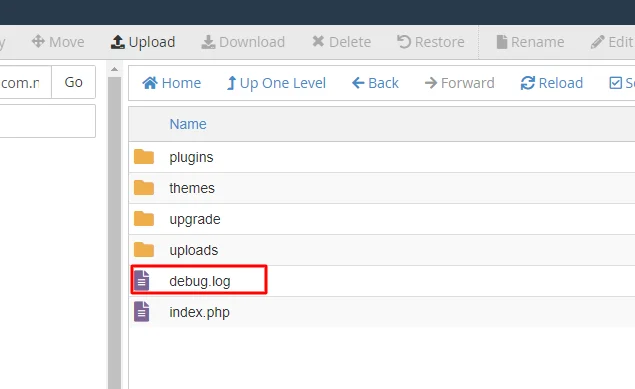Click the Forward navigation link
This screenshot has height=389, width=635.
click(x=459, y=83)
